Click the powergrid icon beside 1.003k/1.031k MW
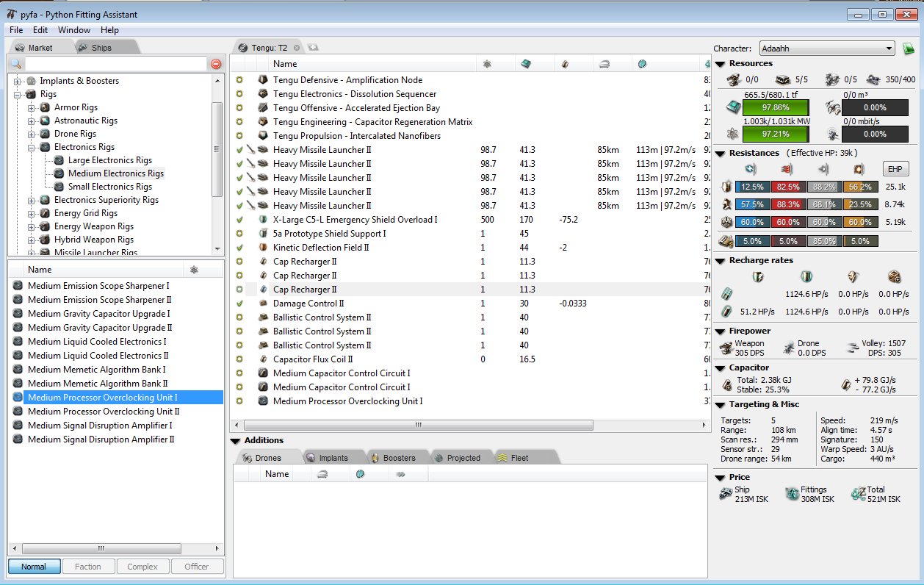This screenshot has width=924, height=585. [732, 134]
